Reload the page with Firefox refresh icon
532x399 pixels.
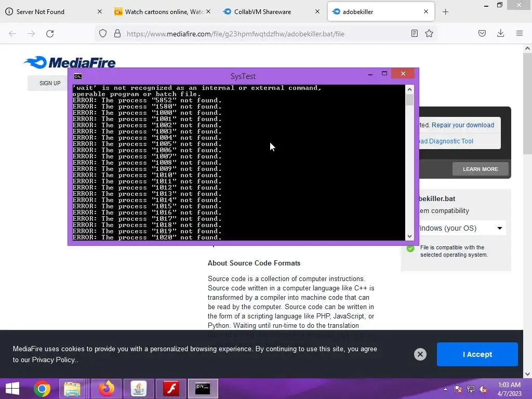(50, 34)
